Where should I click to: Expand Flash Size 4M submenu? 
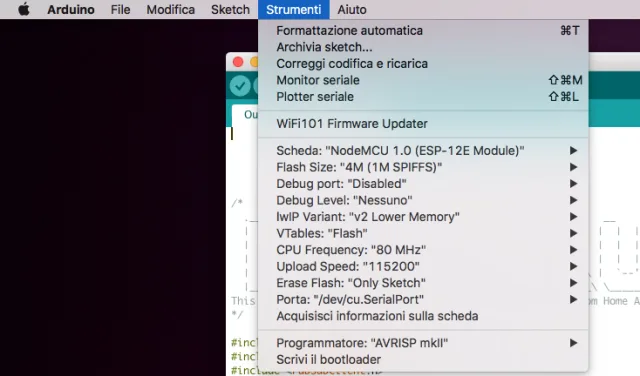pyautogui.click(x=423, y=167)
